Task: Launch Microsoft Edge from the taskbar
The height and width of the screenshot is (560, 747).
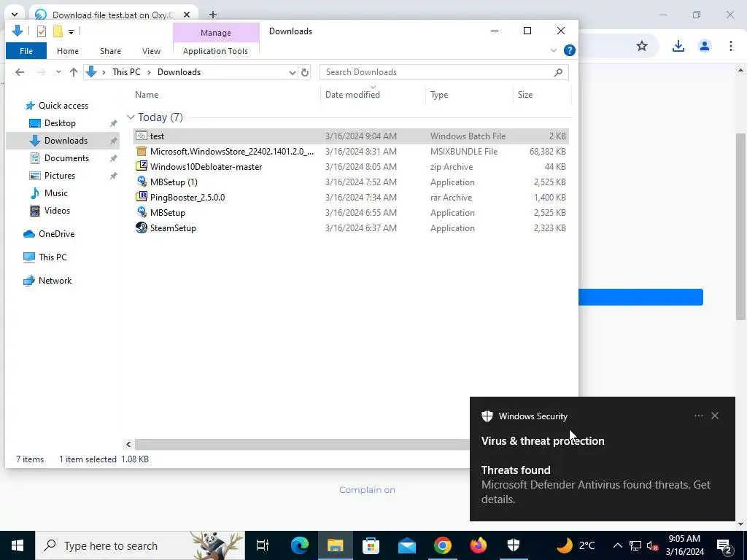Action: click(x=299, y=545)
